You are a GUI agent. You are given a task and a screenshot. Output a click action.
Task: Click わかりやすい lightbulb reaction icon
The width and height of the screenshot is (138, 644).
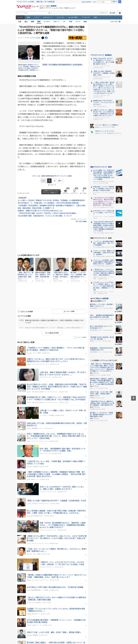[x=74, y=191]
